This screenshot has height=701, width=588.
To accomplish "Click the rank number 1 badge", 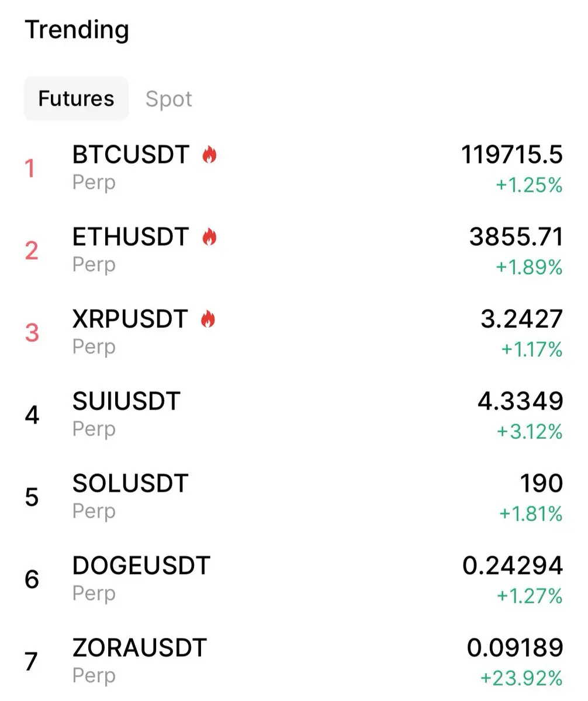I will [x=30, y=169].
